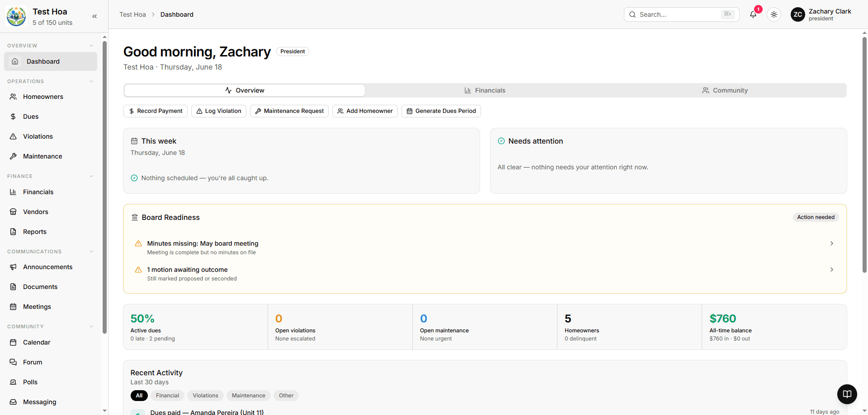Screen dimensions: 868x415
Task: Focus the Search input field
Action: (681, 14)
